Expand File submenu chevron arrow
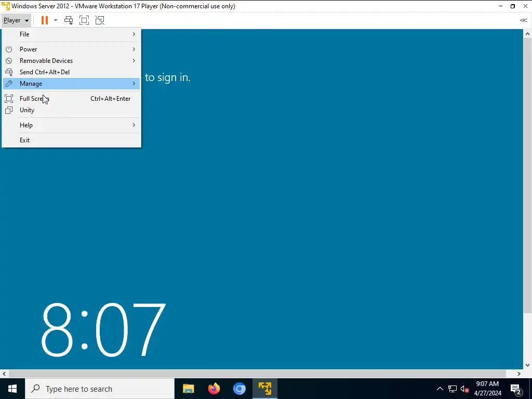 [134, 34]
